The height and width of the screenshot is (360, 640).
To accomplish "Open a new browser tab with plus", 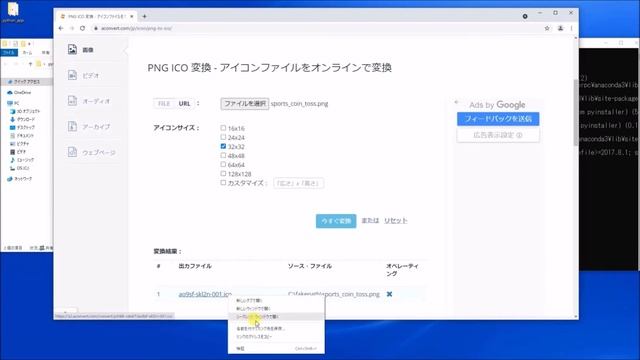I will pos(144,16).
